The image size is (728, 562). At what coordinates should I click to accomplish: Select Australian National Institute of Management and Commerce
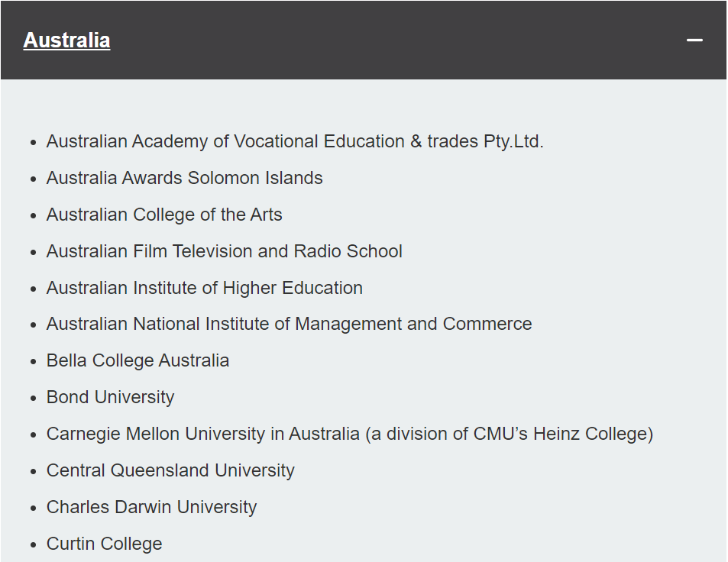[x=290, y=324]
